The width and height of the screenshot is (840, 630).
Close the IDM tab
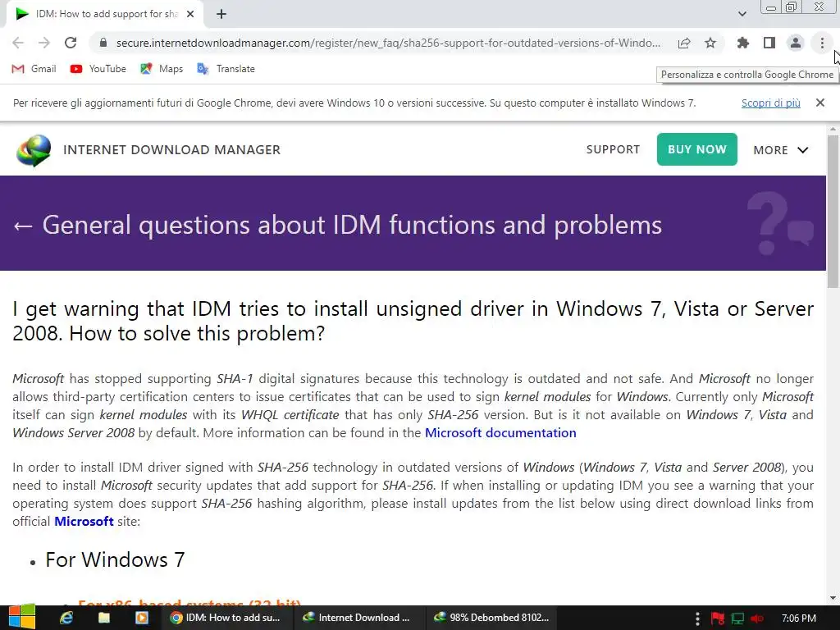[190, 14]
